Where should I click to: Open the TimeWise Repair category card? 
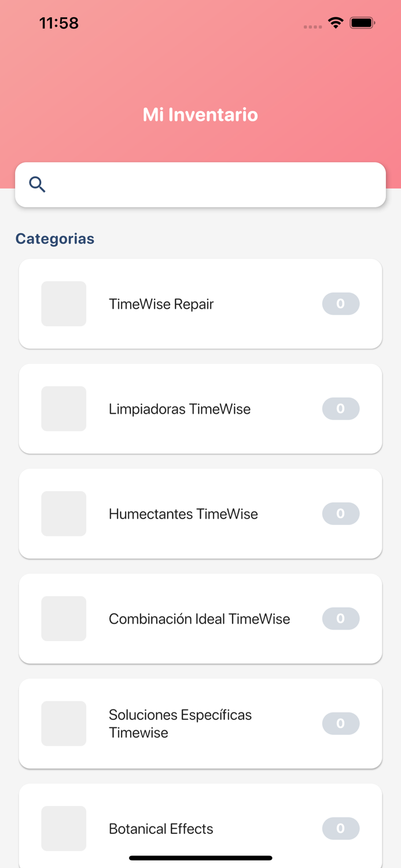coord(200,304)
